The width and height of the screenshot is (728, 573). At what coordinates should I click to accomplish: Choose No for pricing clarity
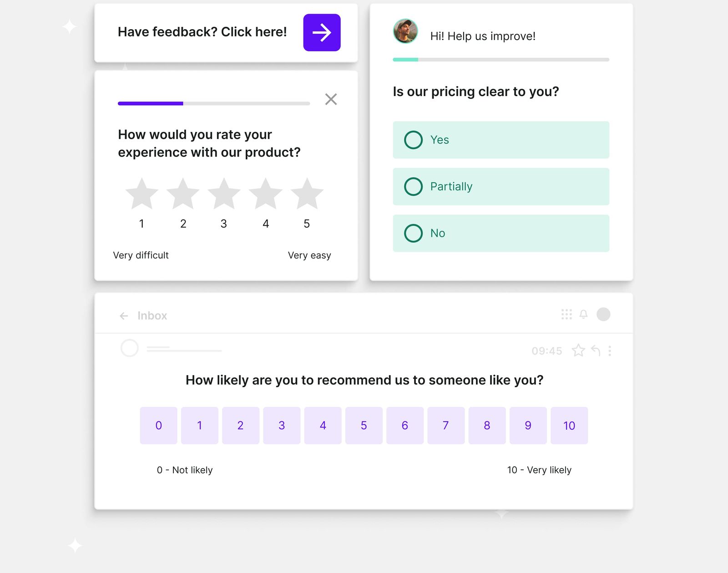414,233
